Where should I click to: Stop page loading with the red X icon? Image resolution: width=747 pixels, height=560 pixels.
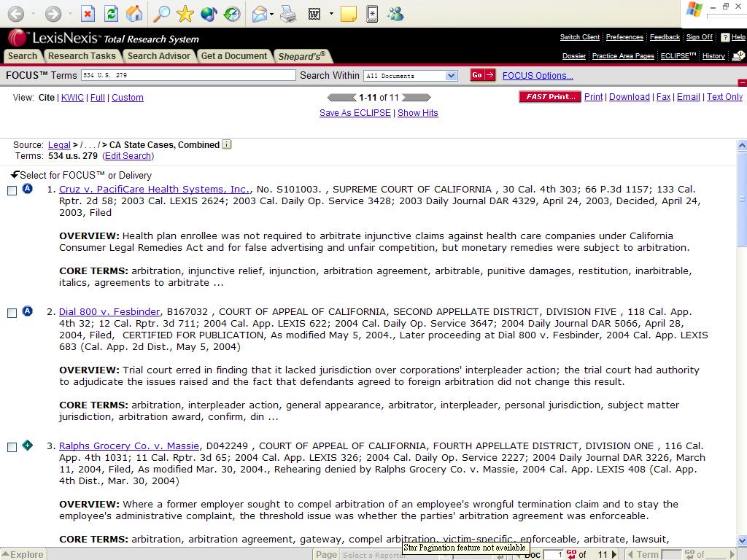click(x=88, y=14)
